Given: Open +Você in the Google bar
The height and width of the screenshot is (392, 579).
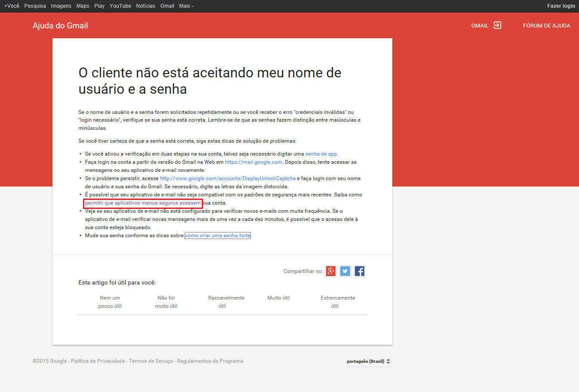Looking at the screenshot, I should point(12,6).
